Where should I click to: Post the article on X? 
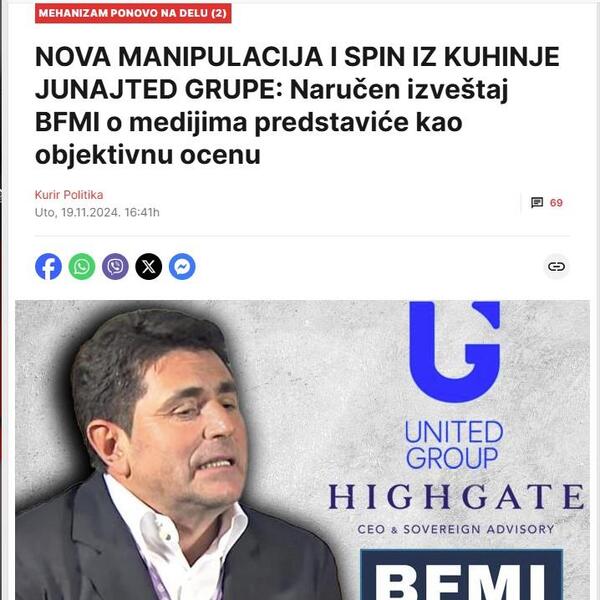(x=148, y=266)
